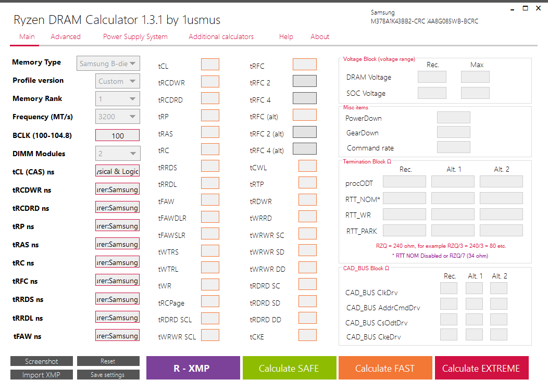Click the PowerDown value field
548x392 pixels.
pos(454,117)
